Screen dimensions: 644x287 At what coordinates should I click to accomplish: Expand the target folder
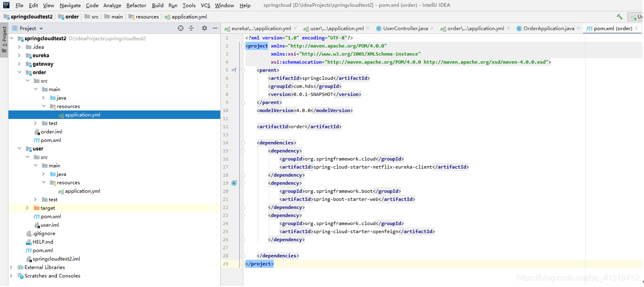[x=28, y=208]
